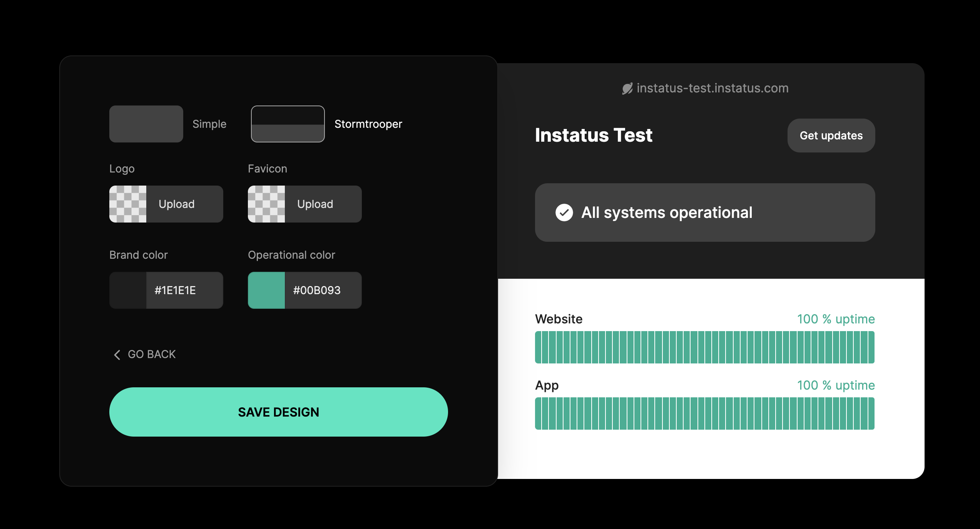Click the GO BACK navigation link
The width and height of the screenshot is (980, 529).
[x=145, y=355]
